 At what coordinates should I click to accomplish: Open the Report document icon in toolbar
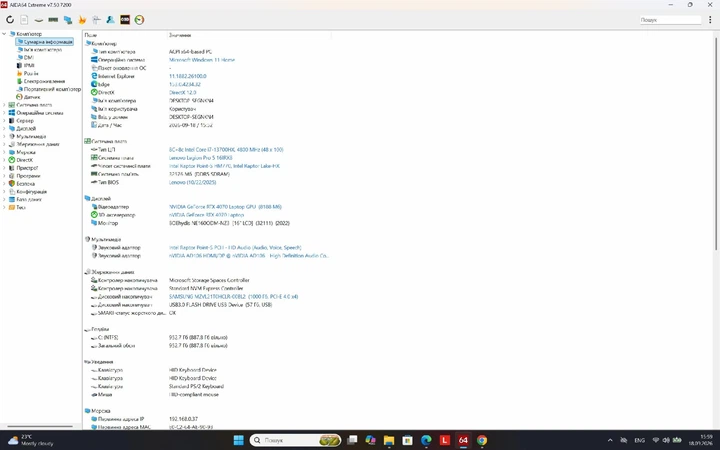pyautogui.click(x=24, y=20)
